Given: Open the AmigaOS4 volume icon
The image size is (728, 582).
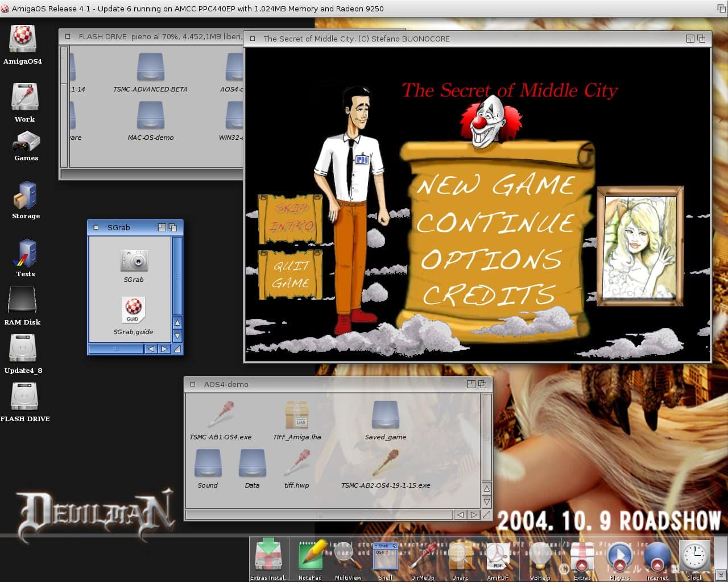Looking at the screenshot, I should tap(23, 39).
